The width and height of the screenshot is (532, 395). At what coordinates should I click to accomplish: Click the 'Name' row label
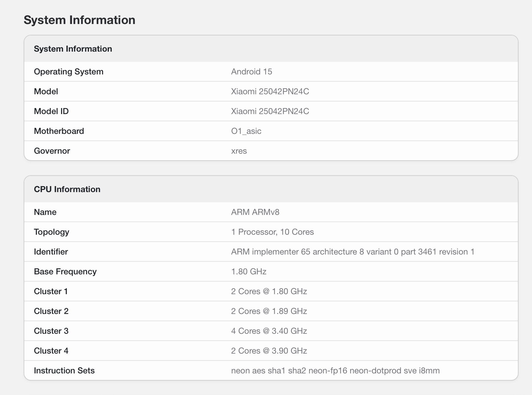(x=45, y=212)
